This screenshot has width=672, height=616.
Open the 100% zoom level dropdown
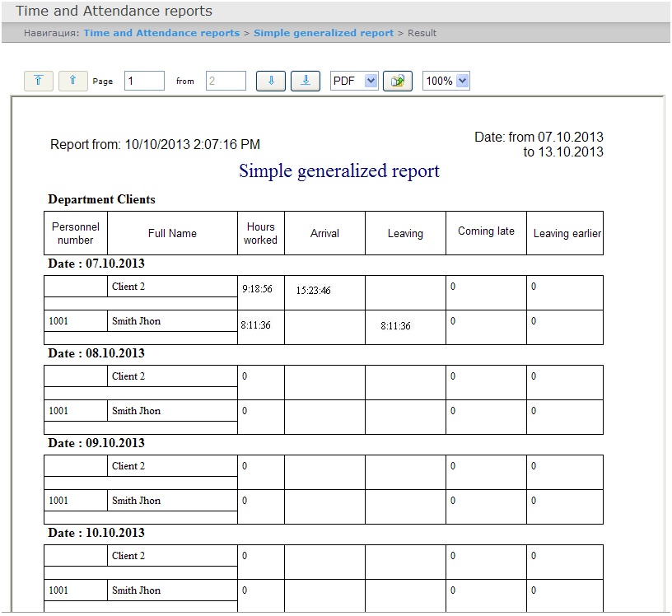point(446,81)
